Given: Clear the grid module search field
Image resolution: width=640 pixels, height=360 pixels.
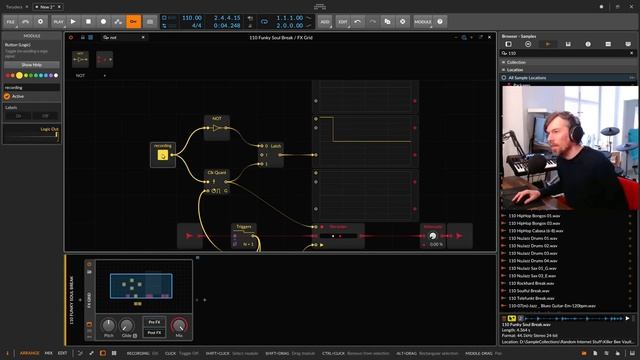Looking at the screenshot, I should pos(143,38).
